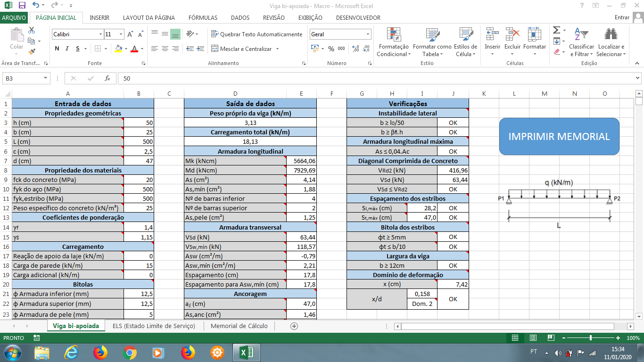Switch to LAYOUT DA PÁGINA tab
This screenshot has height=362, width=644.
tap(149, 17)
